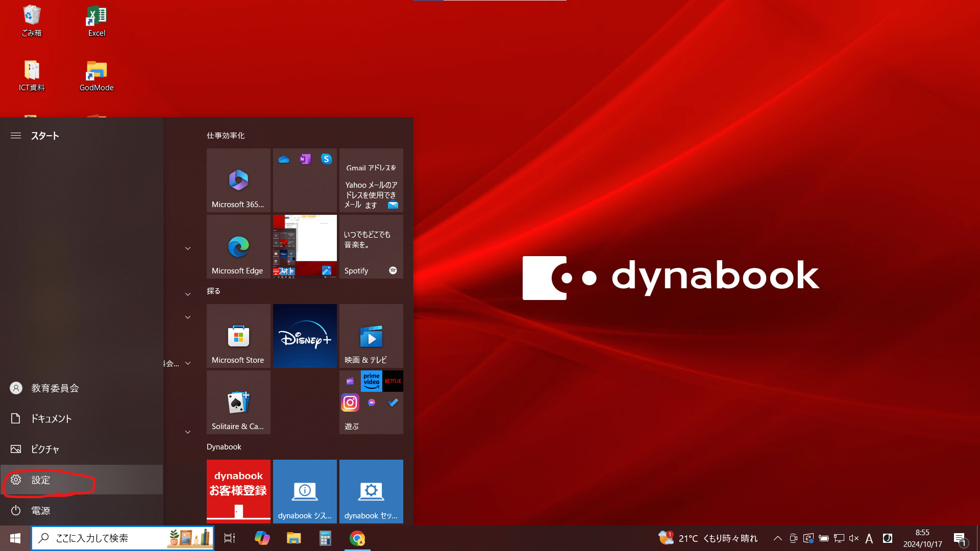
Task: Launch the Solitaire & Casual Games tile
Action: tap(238, 402)
